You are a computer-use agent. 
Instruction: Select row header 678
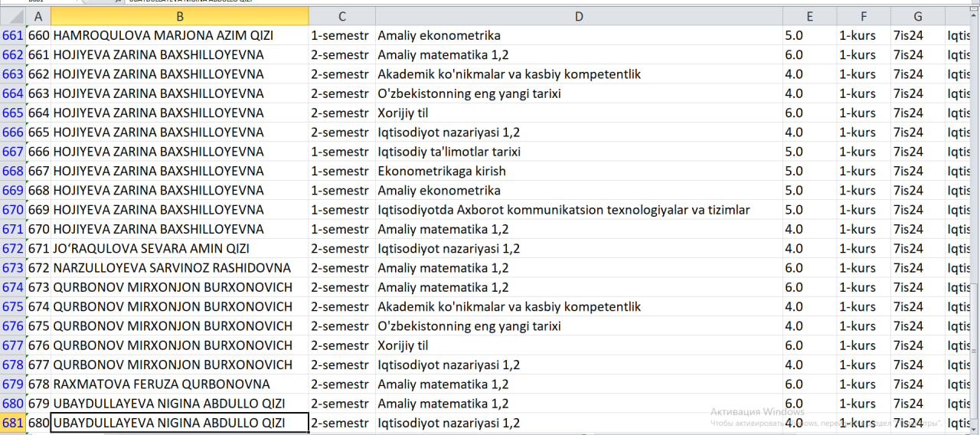pos(13,365)
